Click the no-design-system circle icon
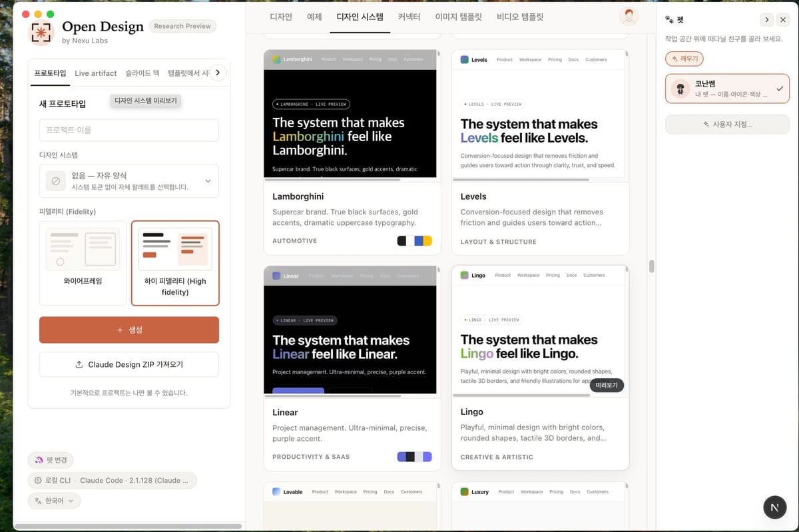This screenshot has width=799, height=532. click(56, 181)
